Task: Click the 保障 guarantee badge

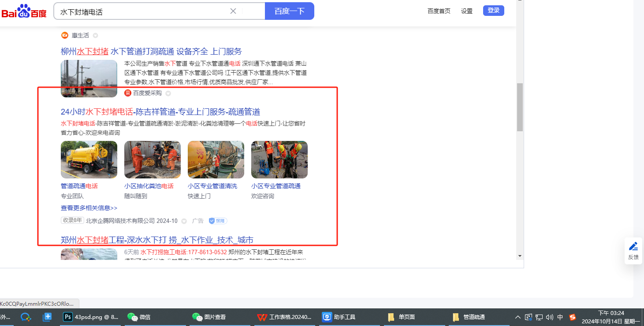Action: (218, 221)
